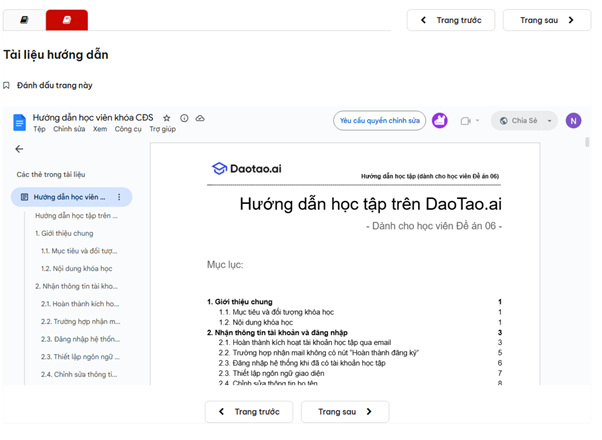Click the top Trang sau button
This screenshot has height=440, width=602.
547,20
